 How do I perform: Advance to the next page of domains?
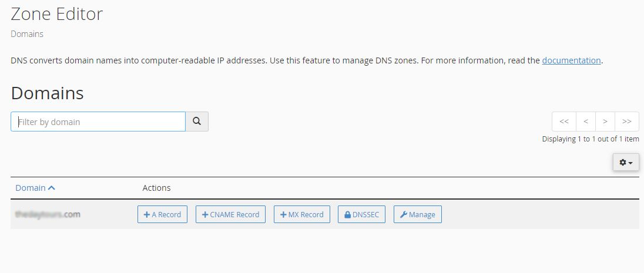605,122
